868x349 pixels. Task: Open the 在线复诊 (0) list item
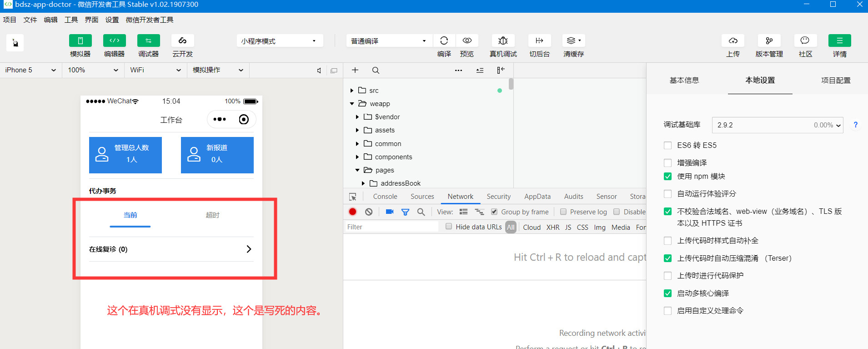pos(171,249)
